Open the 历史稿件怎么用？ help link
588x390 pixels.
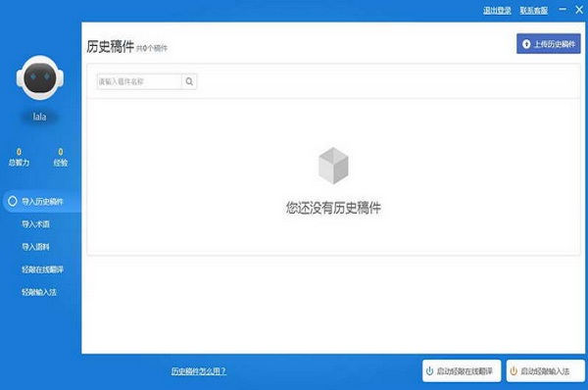pyautogui.click(x=199, y=371)
